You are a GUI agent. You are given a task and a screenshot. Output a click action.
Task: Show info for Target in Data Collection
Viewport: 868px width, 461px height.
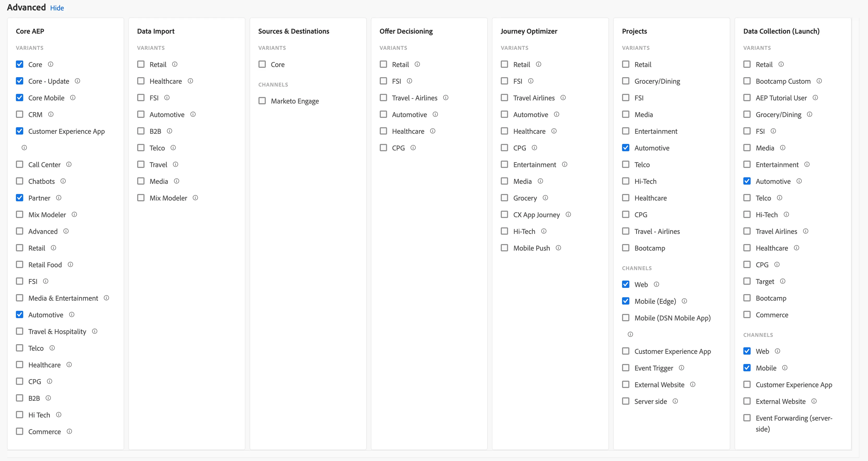(783, 281)
